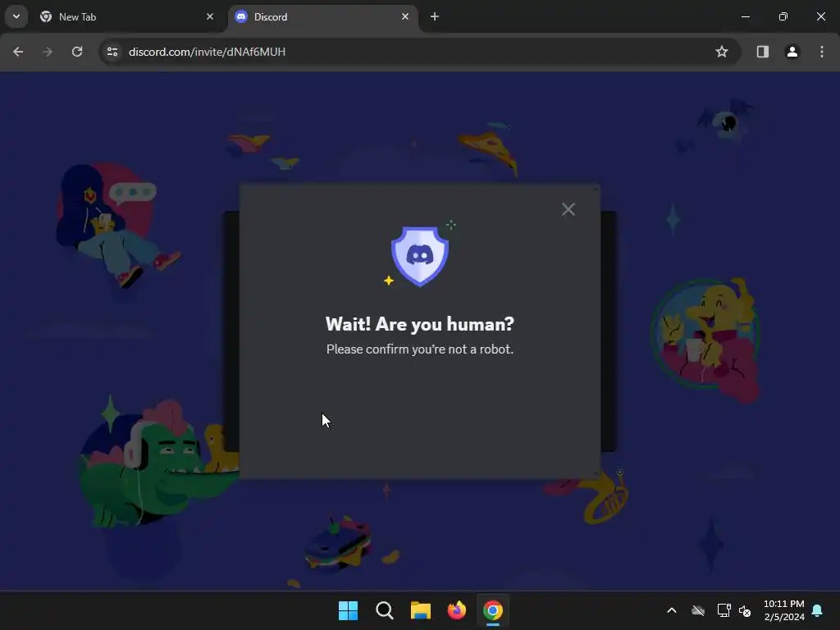Open the Chrome side panel
The image size is (840, 630).
762,52
